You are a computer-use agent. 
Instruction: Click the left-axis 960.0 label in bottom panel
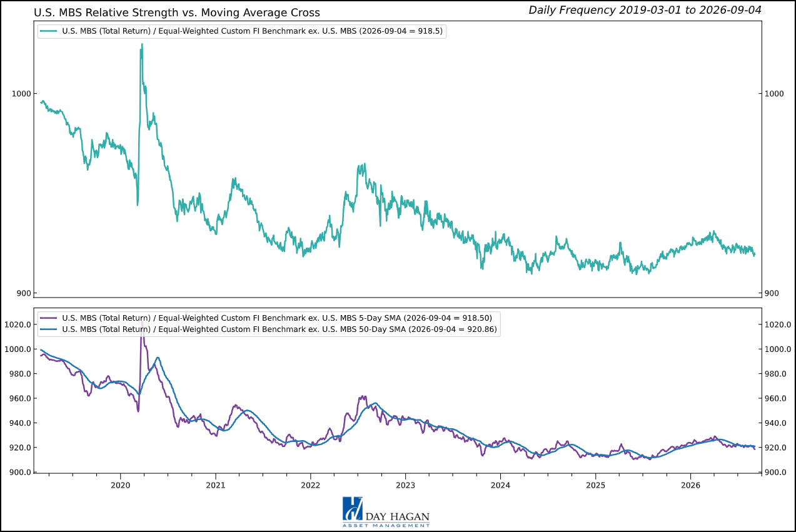(x=19, y=398)
